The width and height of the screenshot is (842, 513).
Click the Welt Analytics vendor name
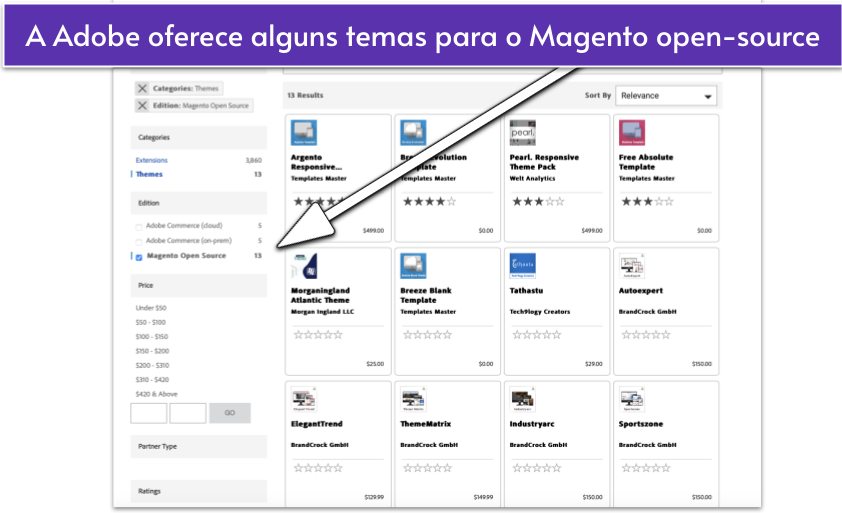532,178
